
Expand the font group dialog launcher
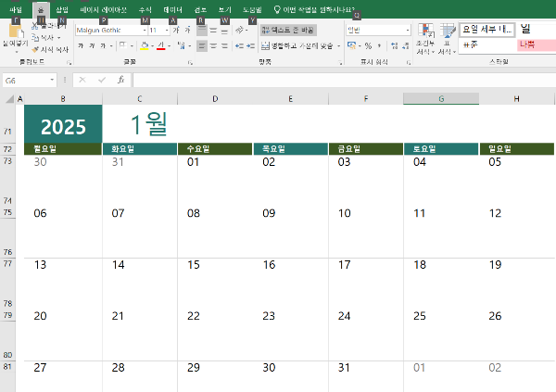coord(190,63)
